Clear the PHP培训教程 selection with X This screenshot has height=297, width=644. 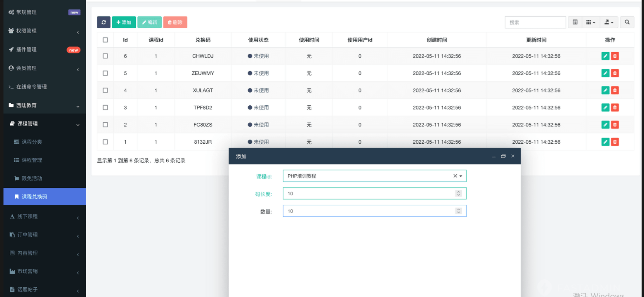pos(455,176)
